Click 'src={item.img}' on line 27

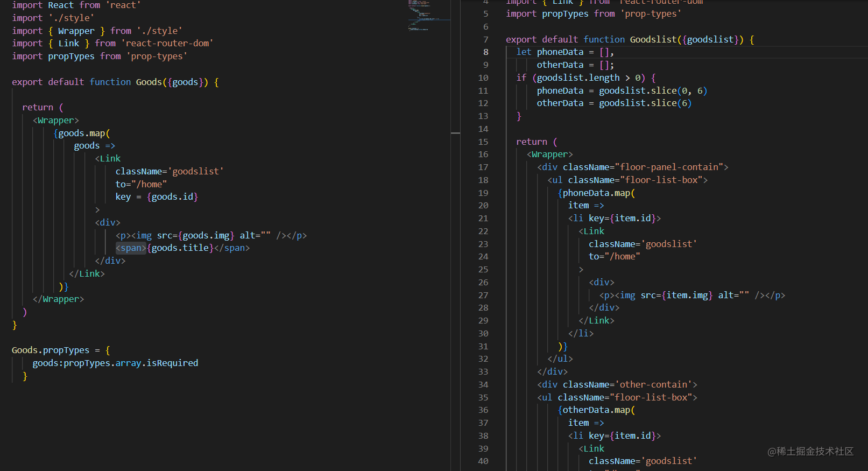pos(676,295)
